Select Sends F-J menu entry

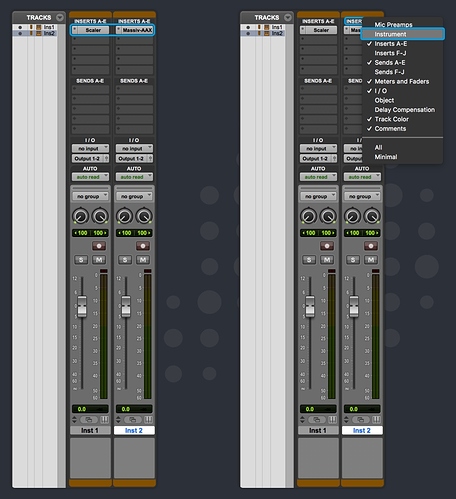[x=402, y=72]
